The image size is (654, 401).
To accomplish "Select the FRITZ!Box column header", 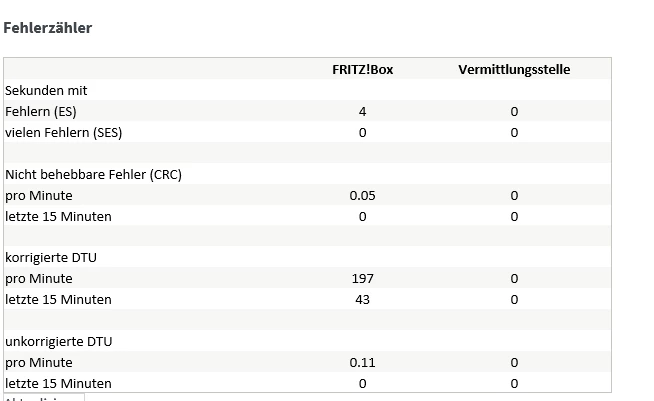I will (x=362, y=70).
